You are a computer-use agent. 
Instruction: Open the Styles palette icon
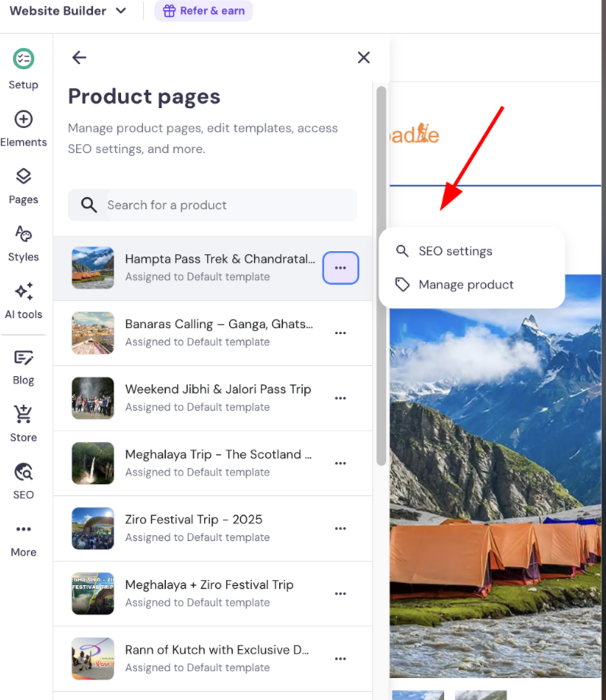click(x=24, y=234)
